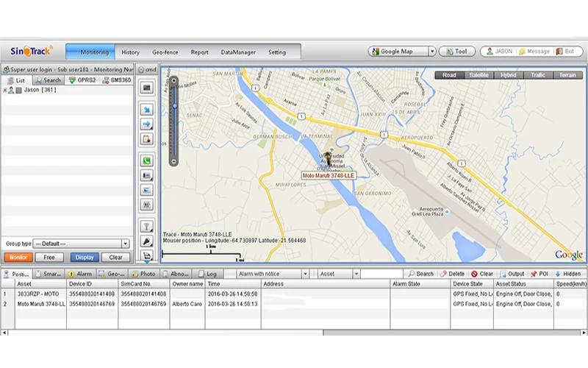Screen dimensions: 588x368
Task: Open the Google Map provider dropdown
Action: coord(431,52)
